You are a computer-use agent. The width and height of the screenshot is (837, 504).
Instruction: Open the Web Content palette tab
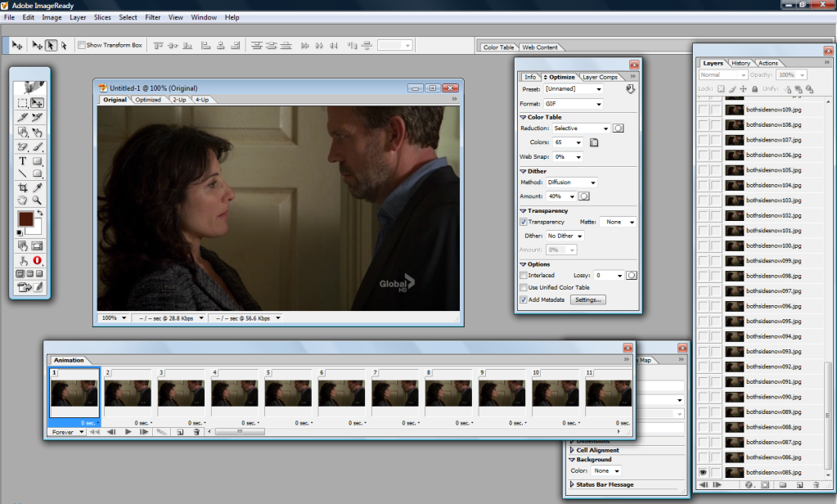click(x=540, y=47)
